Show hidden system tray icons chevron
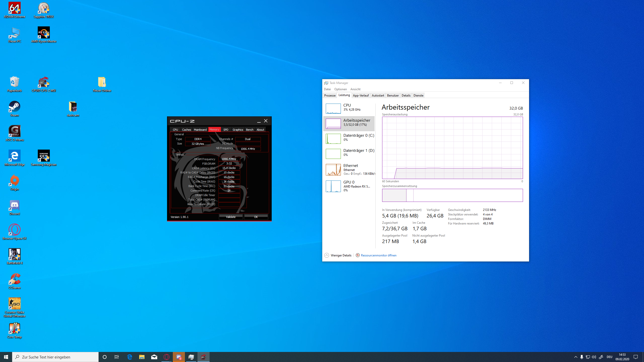 576,357
